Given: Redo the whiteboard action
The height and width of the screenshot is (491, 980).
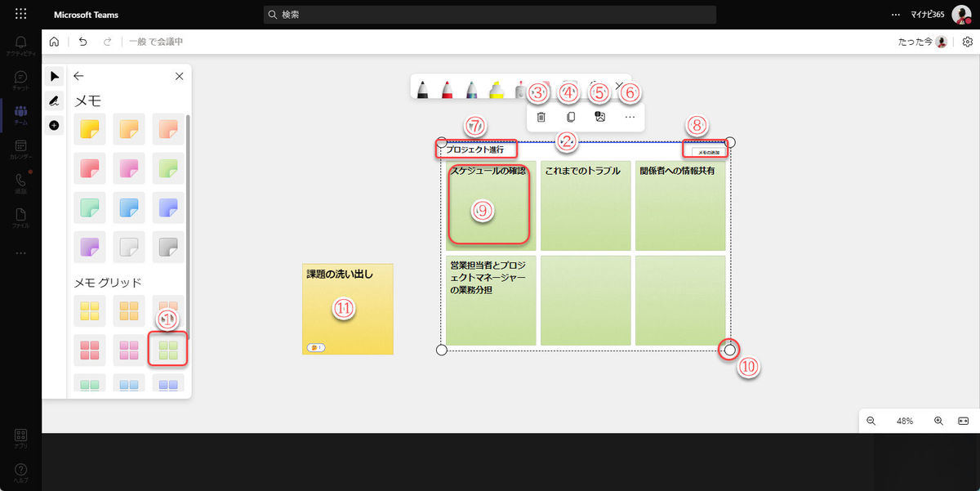Looking at the screenshot, I should 107,42.
